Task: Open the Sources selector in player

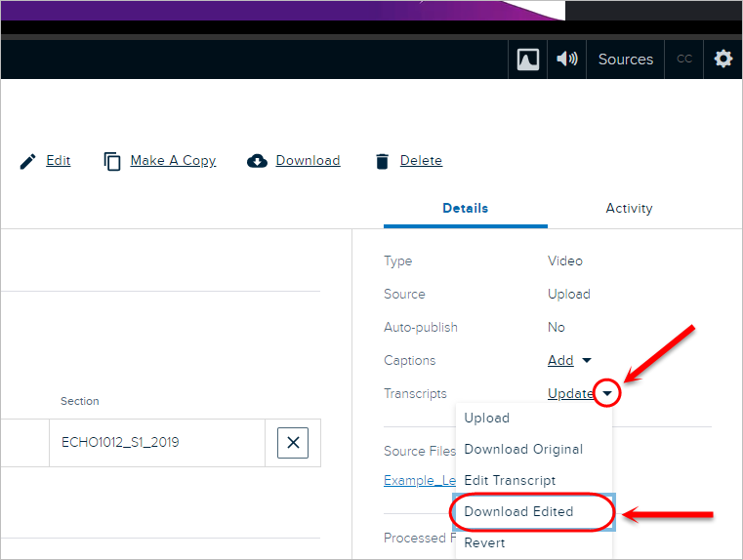Action: [x=625, y=60]
